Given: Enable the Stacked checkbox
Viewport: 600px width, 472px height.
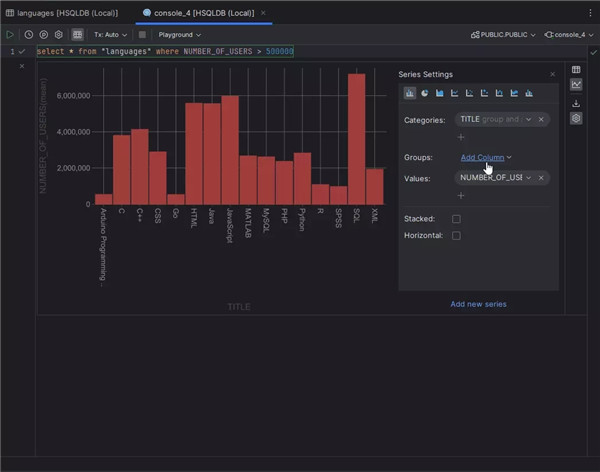Looking at the screenshot, I should coord(456,218).
